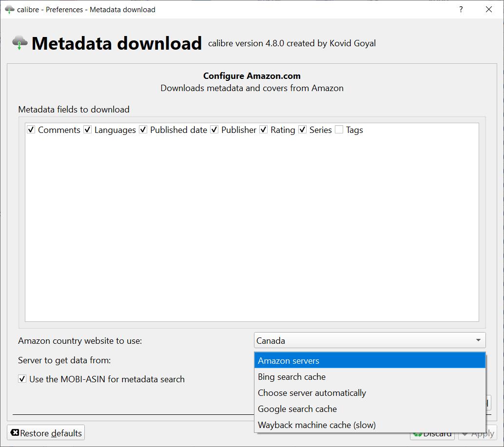The height and width of the screenshot is (447, 504).
Task: Open the Amazon country website dropdown
Action: tap(369, 340)
